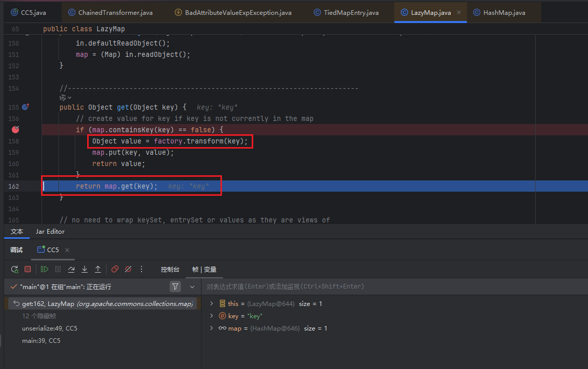Toggle the breakpoint on line 157
Screen dimensions: 588x369
tap(15, 130)
